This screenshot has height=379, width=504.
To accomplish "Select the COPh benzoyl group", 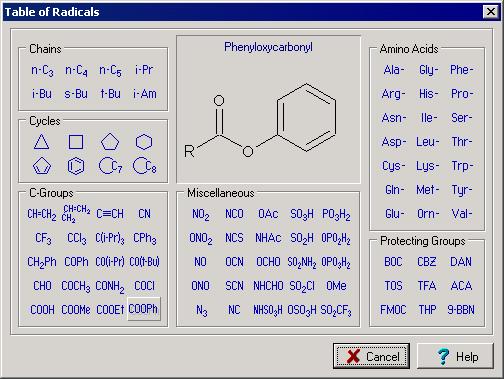I will pyautogui.click(x=76, y=262).
